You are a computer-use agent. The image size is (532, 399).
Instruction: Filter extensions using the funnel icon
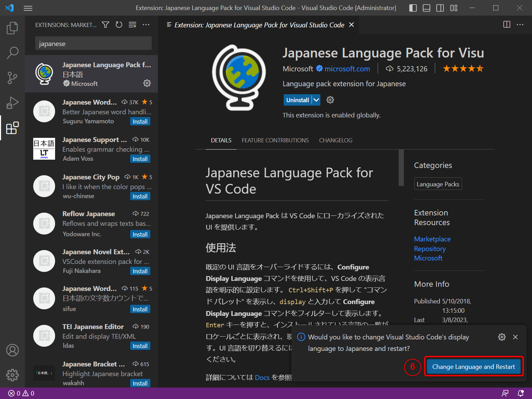(105, 25)
